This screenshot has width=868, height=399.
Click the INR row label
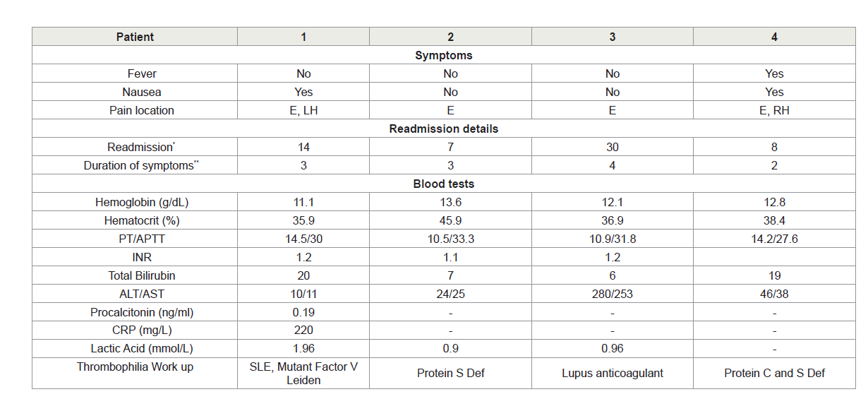coord(135,257)
